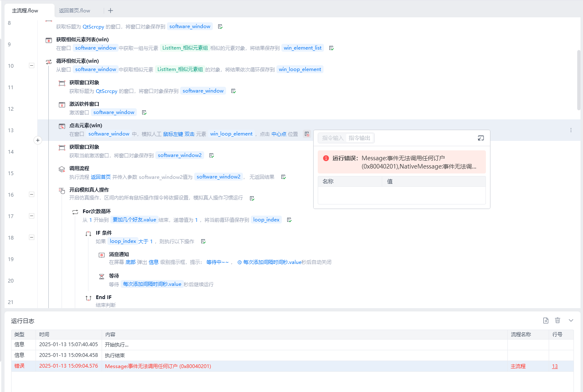Select the 开始执行... log row

click(292, 344)
